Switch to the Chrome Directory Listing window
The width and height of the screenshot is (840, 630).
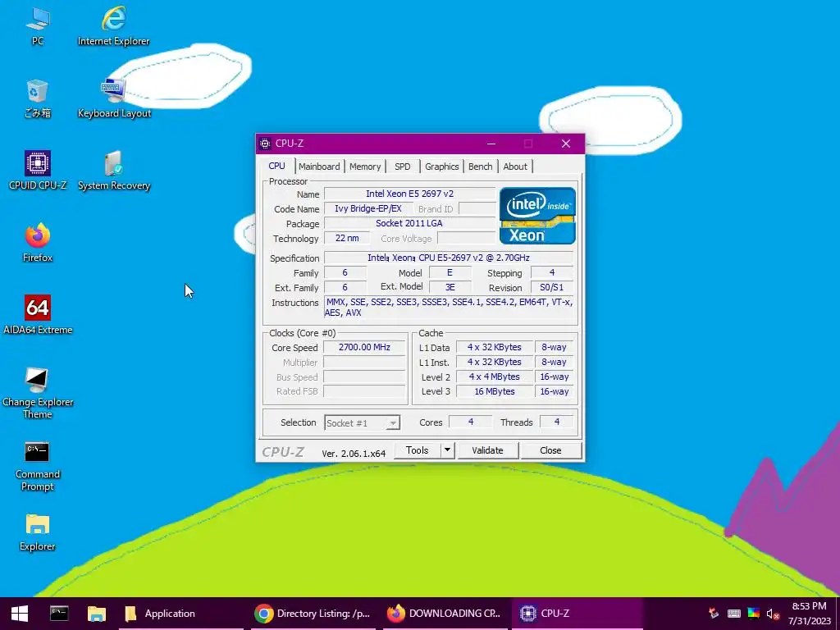click(314, 614)
